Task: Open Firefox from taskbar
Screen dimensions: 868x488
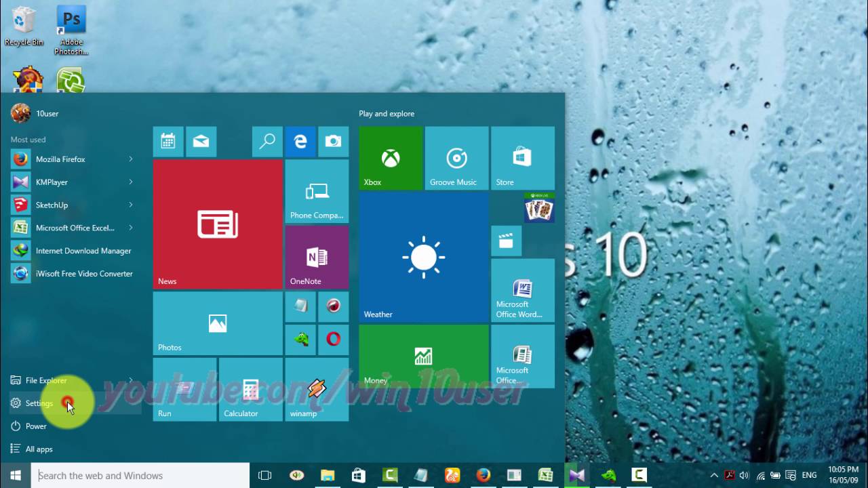Action: 484,475
